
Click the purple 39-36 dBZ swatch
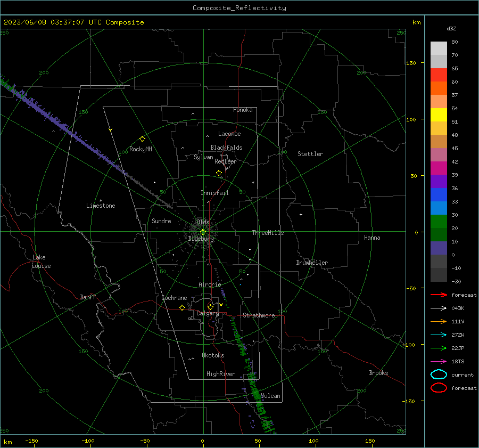(x=439, y=182)
